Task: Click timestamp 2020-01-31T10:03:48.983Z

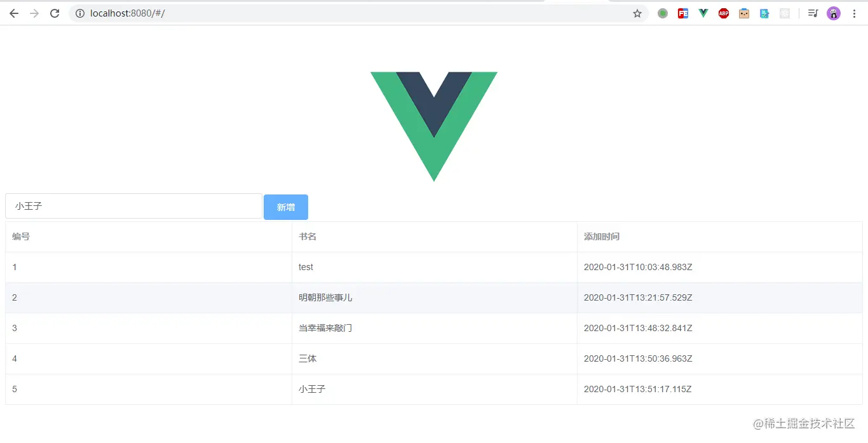Action: [x=638, y=267]
